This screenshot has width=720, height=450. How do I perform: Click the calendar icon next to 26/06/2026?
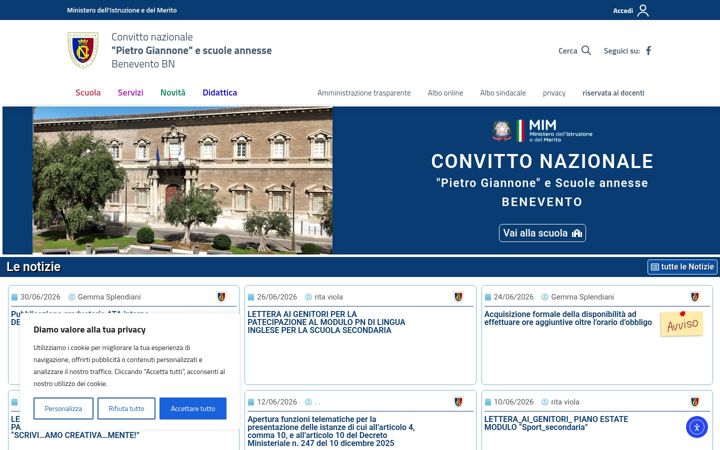251,297
